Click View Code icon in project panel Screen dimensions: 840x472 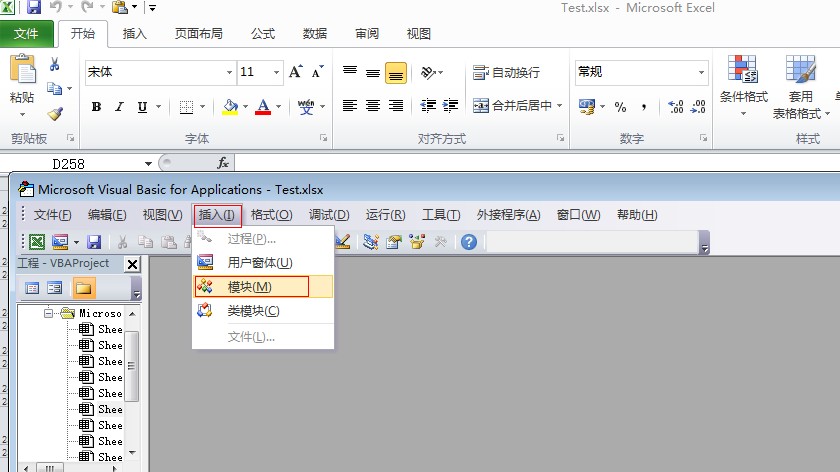[32, 288]
